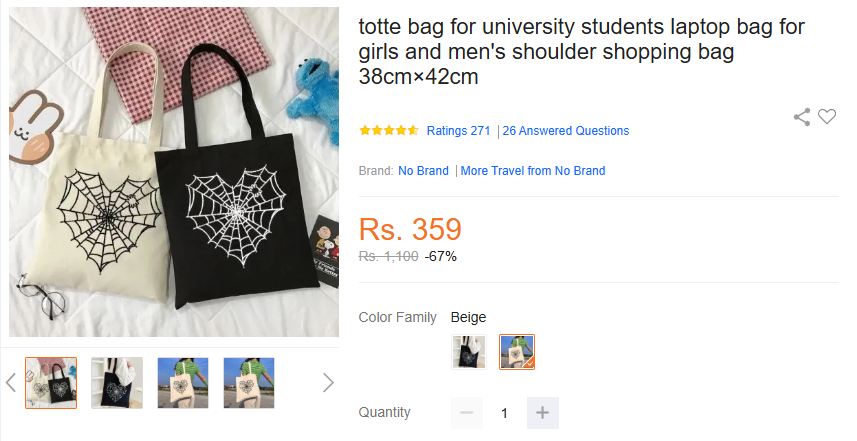Click the quantity input field
This screenshot has height=441, width=857.
pyautogui.click(x=504, y=413)
